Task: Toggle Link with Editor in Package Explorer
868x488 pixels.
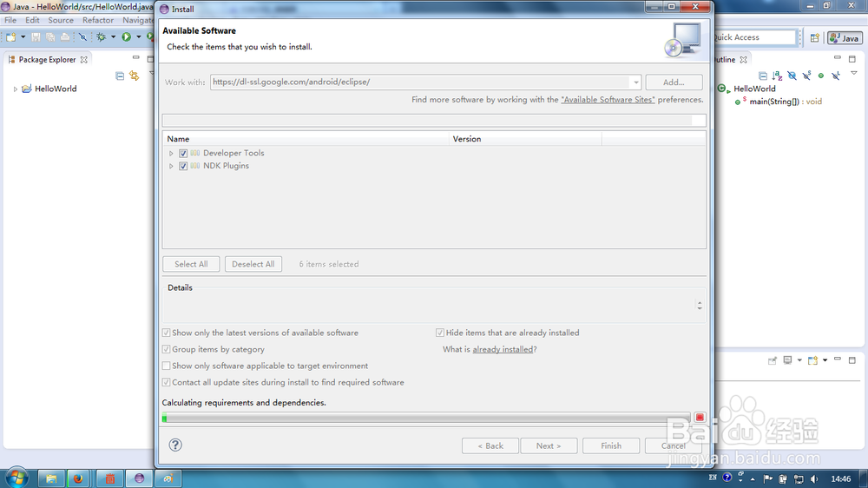Action: (x=134, y=76)
